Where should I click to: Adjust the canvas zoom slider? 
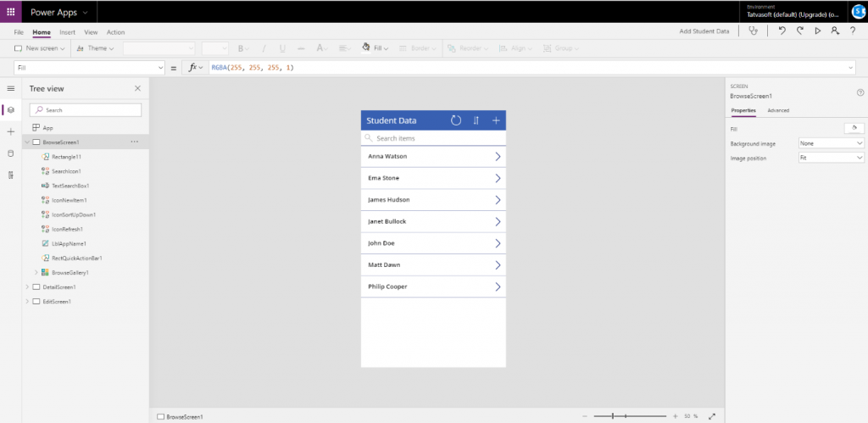pyautogui.click(x=630, y=416)
